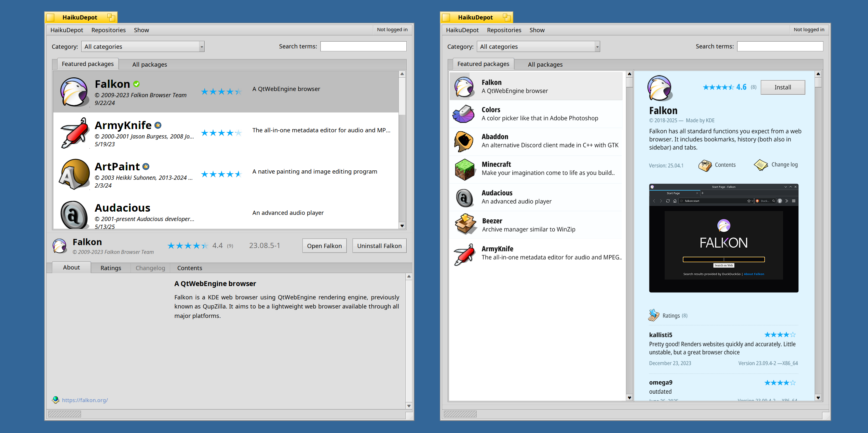Image resolution: width=868 pixels, height=433 pixels.
Task: Open HaikuDepot menu in left window
Action: (67, 30)
